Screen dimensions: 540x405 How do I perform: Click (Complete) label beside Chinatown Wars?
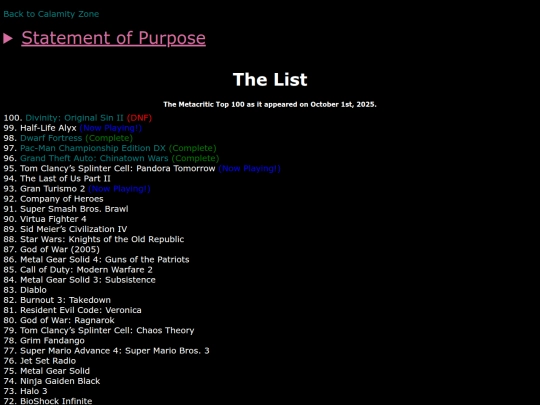(195, 158)
